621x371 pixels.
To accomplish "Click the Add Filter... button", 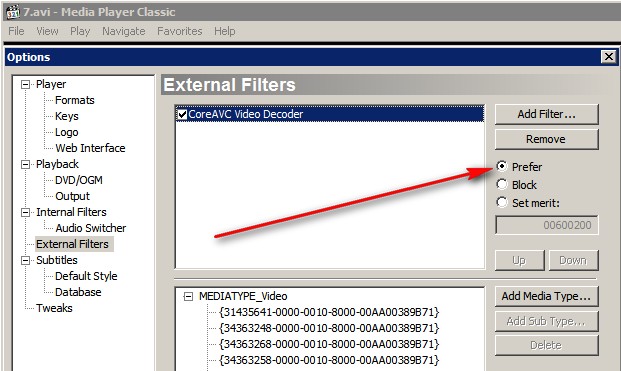I will (546, 114).
